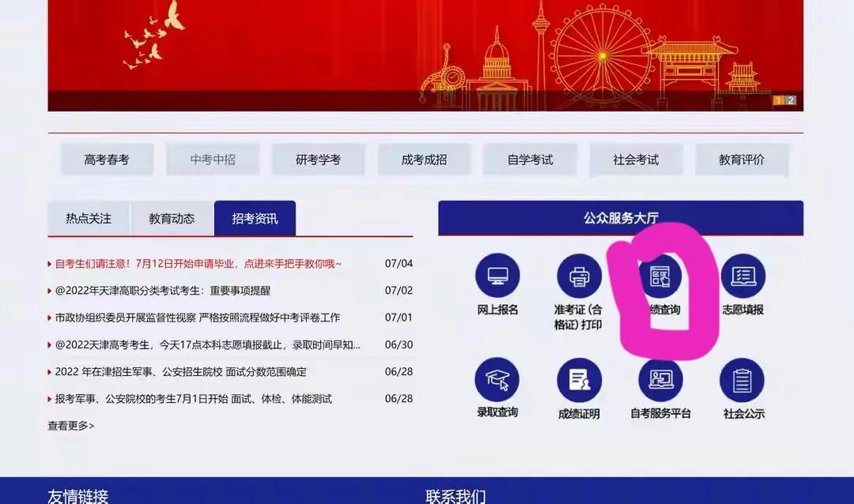Switch to the 热点关注 tab
Viewport: 854px width, 504px height.
89,219
